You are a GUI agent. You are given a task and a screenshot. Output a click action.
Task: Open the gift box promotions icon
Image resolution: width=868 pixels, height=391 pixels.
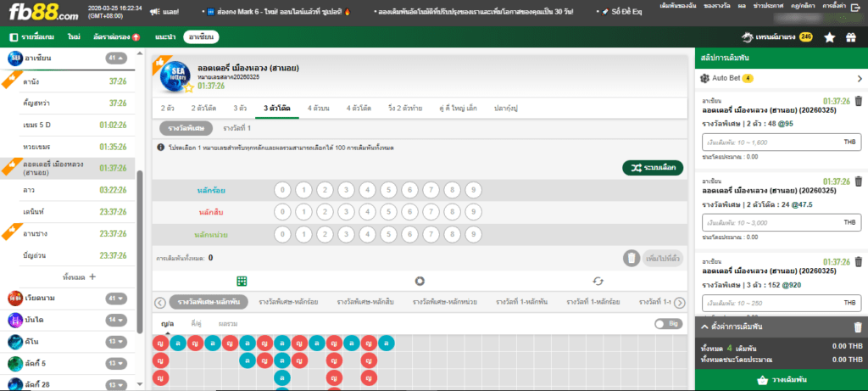pos(851,37)
